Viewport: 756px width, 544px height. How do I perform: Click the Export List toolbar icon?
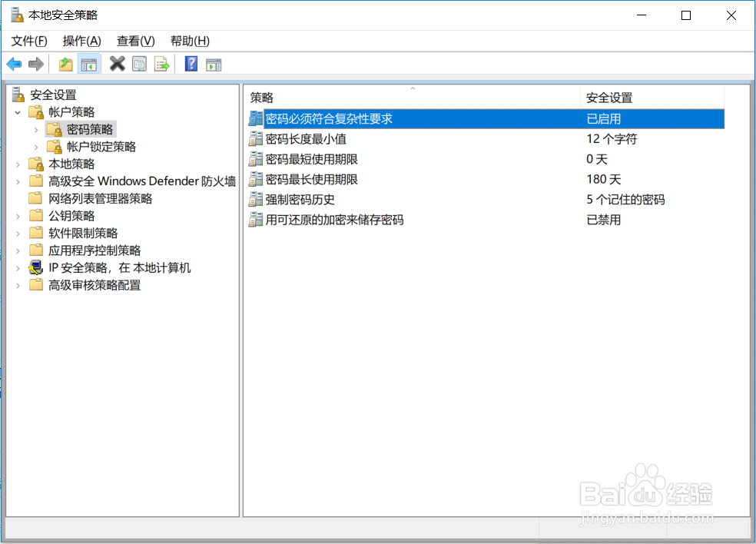coord(161,64)
